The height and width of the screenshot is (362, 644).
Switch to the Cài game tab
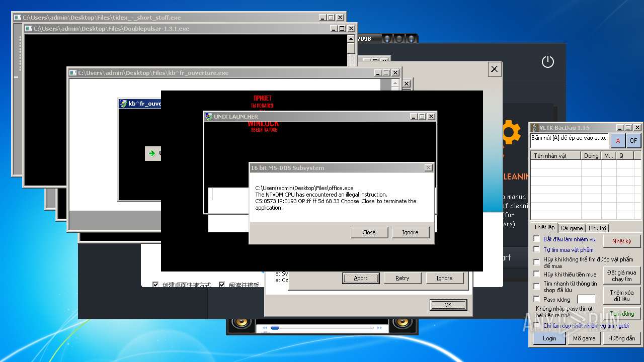572,228
